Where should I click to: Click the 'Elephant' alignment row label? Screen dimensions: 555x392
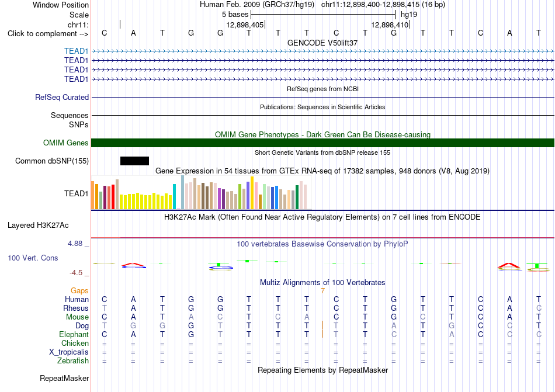click(x=74, y=335)
